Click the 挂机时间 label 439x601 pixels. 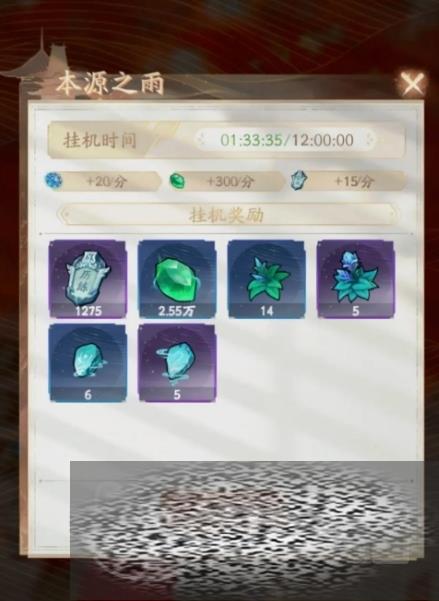point(100,140)
